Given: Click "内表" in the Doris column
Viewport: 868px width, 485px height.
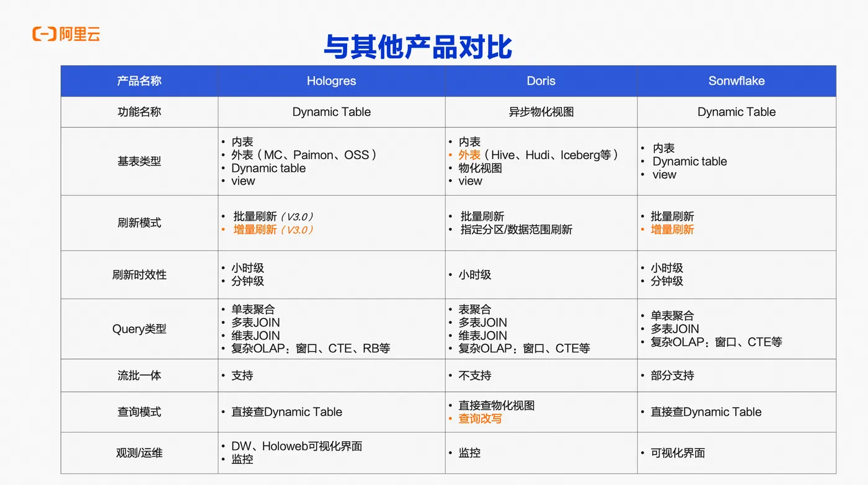Looking at the screenshot, I should click(469, 142).
